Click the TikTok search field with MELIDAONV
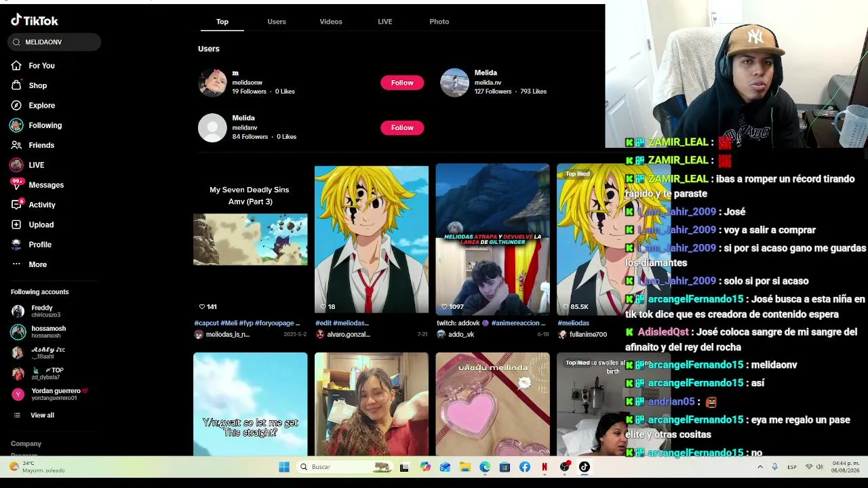Screen dimensions: 868x488 54,42
